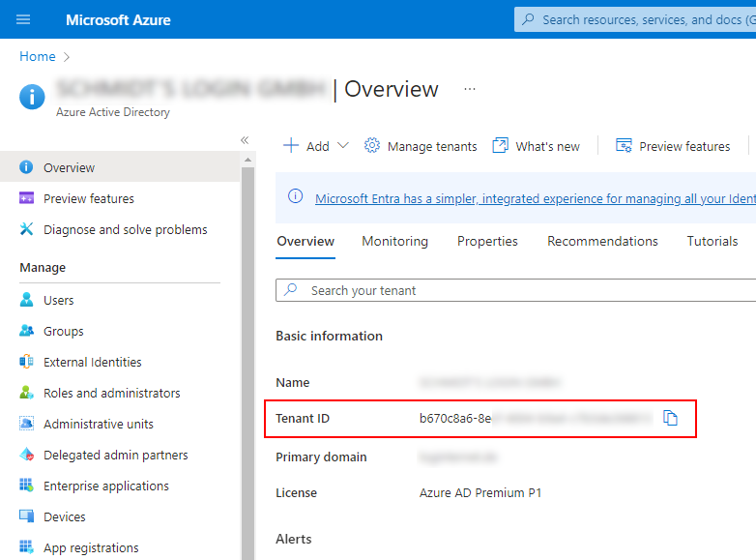Click the breadcrumb chevron after Home
The width and height of the screenshot is (756, 560).
67,57
